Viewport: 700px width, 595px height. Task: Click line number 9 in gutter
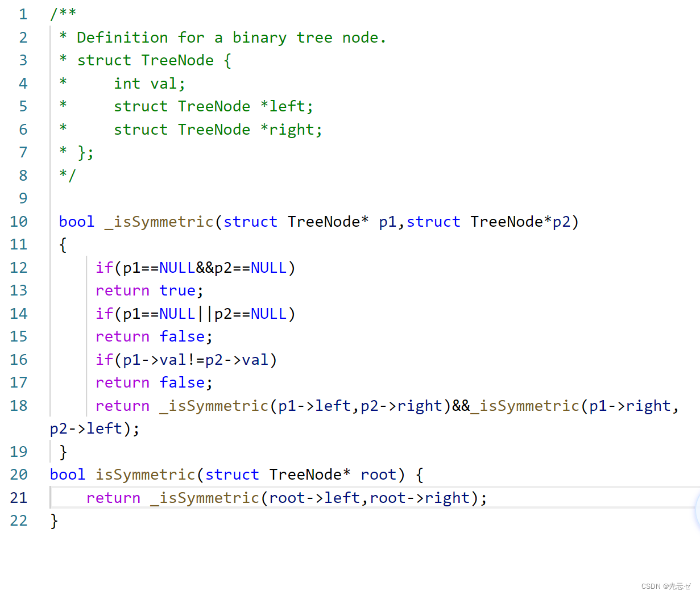coord(23,198)
